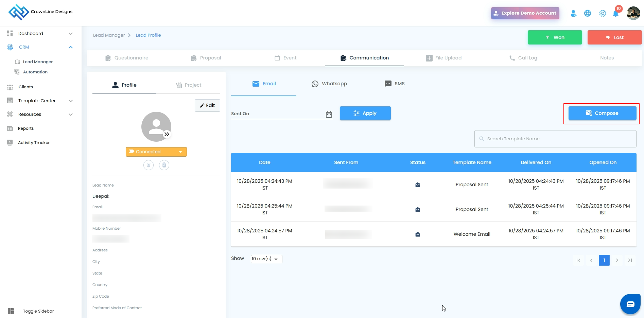644x318 pixels.
Task: Switch to the Notes tab
Action: (x=607, y=58)
